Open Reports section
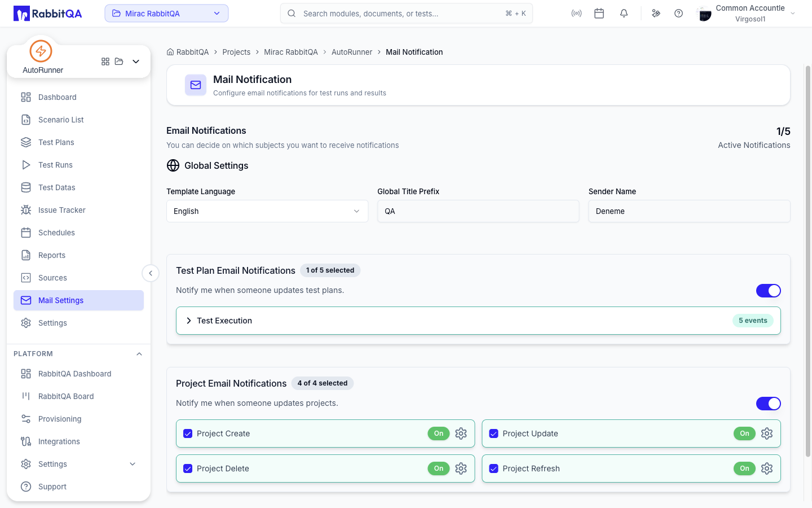 (x=78, y=255)
